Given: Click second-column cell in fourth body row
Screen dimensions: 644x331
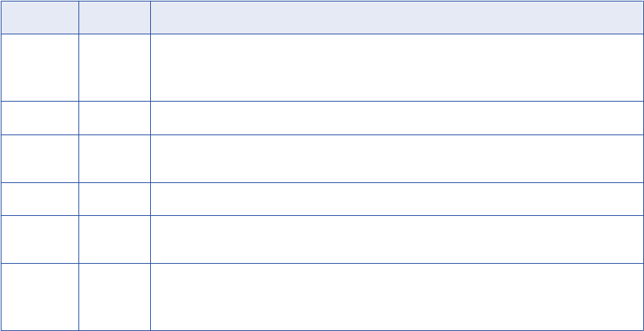Looking at the screenshot, I should point(114,199).
